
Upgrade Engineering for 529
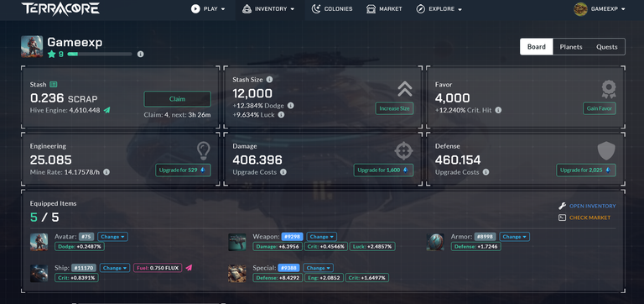(183, 170)
